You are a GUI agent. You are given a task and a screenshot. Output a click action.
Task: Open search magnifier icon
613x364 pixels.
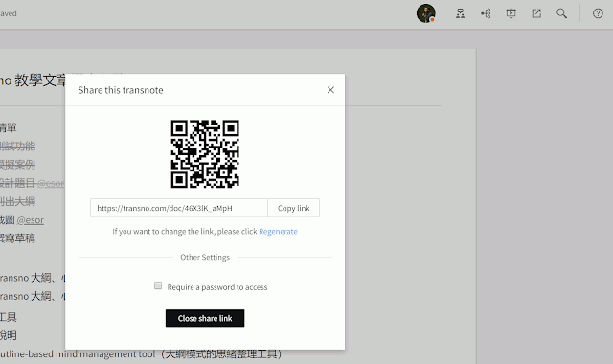(x=562, y=13)
